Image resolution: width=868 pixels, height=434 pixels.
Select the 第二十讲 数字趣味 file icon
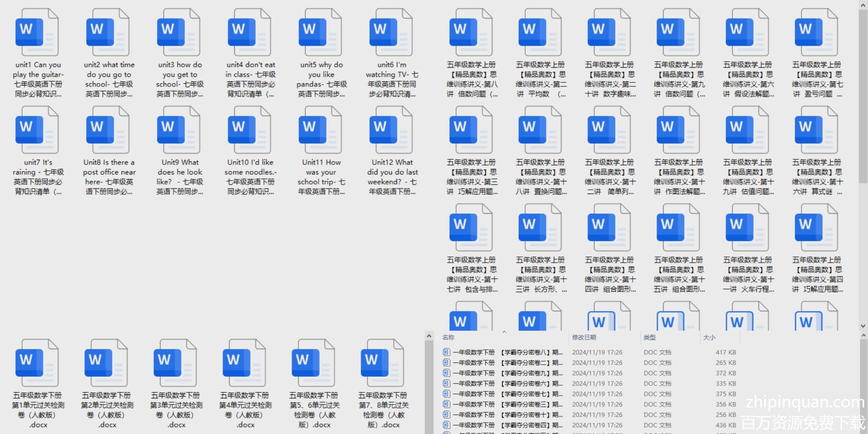(x=609, y=33)
